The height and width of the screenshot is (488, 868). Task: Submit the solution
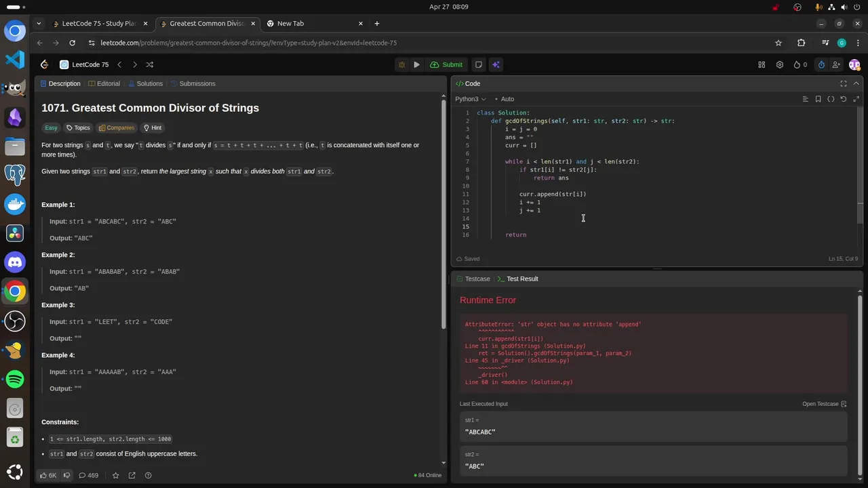447,64
